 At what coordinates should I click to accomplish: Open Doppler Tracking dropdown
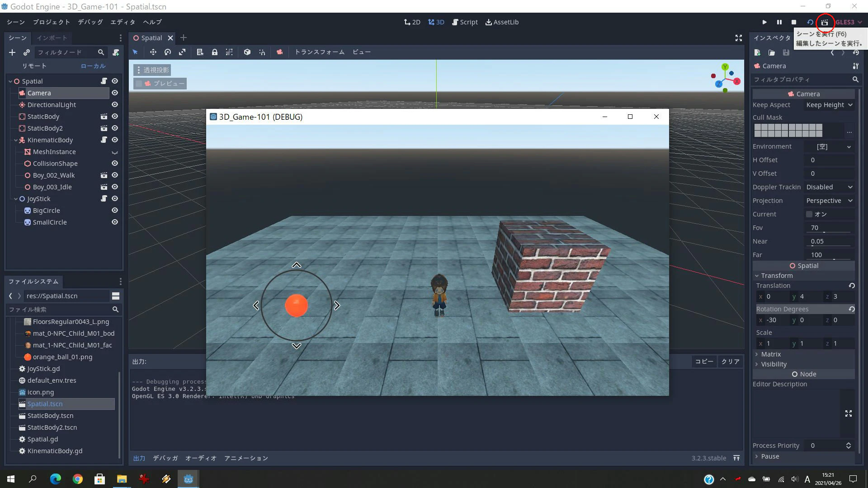click(x=829, y=187)
